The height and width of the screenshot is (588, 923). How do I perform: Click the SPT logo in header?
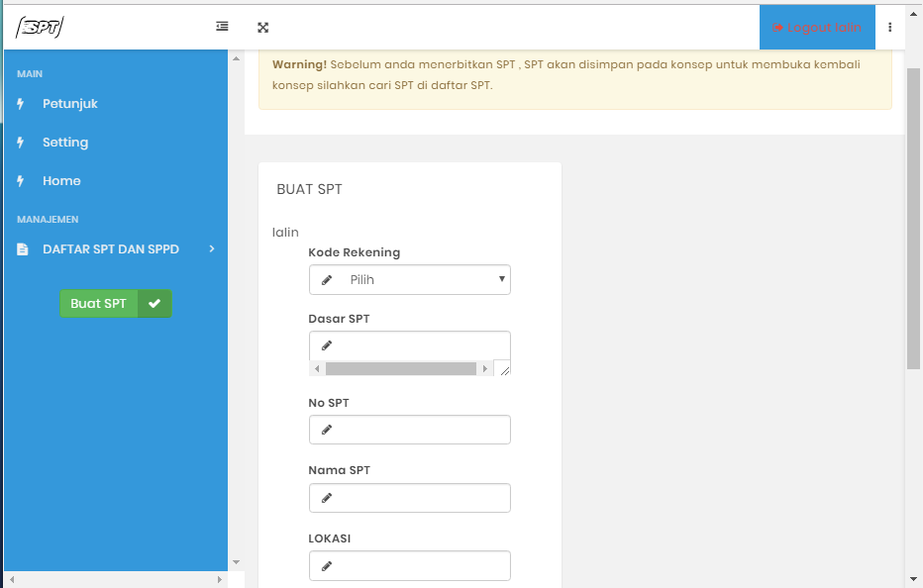point(40,28)
